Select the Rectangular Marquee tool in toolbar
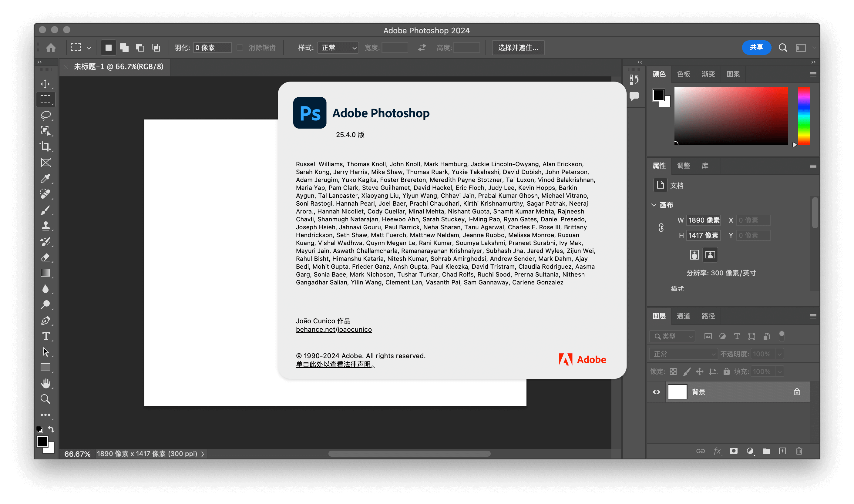 coord(45,99)
